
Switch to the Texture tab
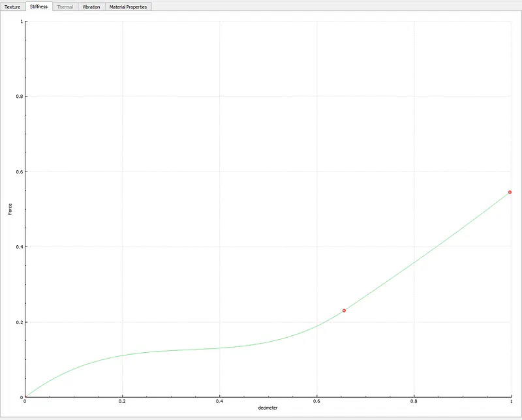(12, 7)
